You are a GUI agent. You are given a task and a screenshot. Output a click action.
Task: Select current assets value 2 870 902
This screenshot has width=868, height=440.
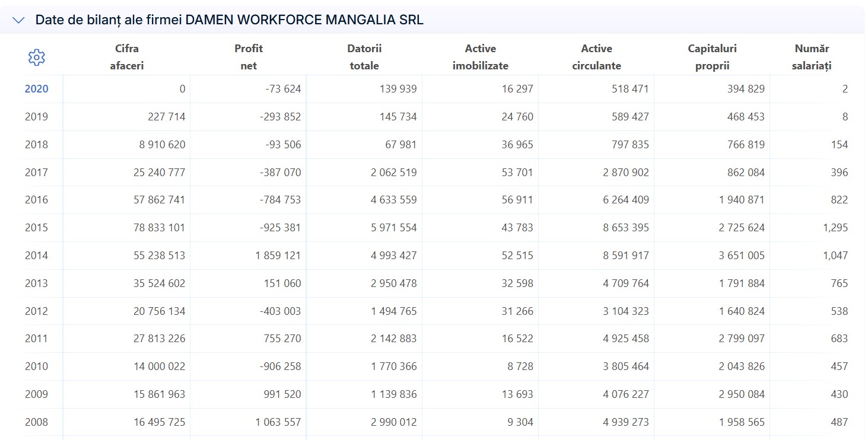point(626,173)
